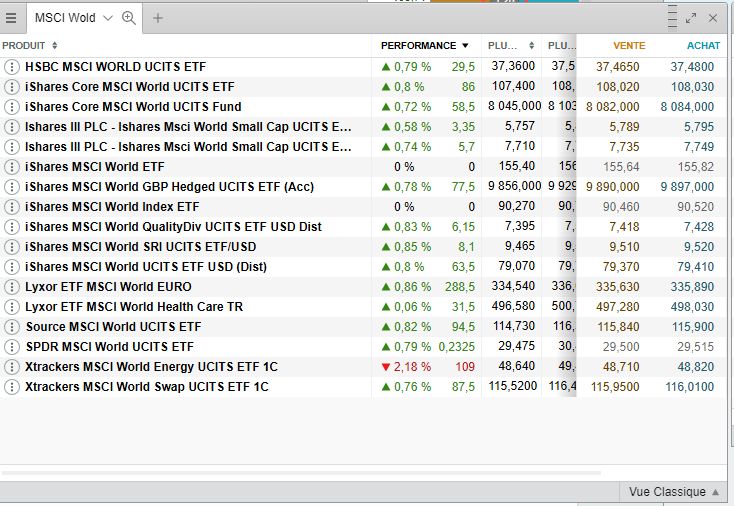The image size is (734, 506).
Task: Click vente price 9,510 for MSCI World SRI
Action: point(624,247)
